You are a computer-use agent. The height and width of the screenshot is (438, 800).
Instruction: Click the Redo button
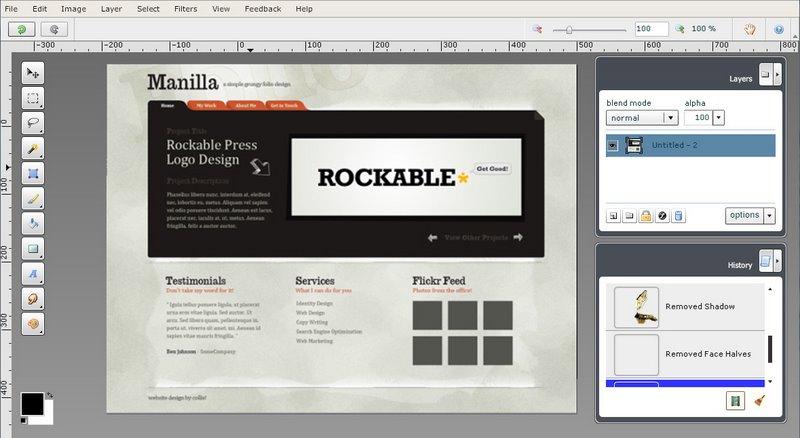(54, 30)
